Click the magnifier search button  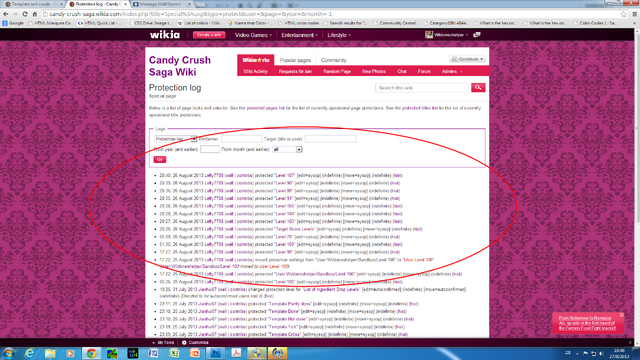pos(478,87)
